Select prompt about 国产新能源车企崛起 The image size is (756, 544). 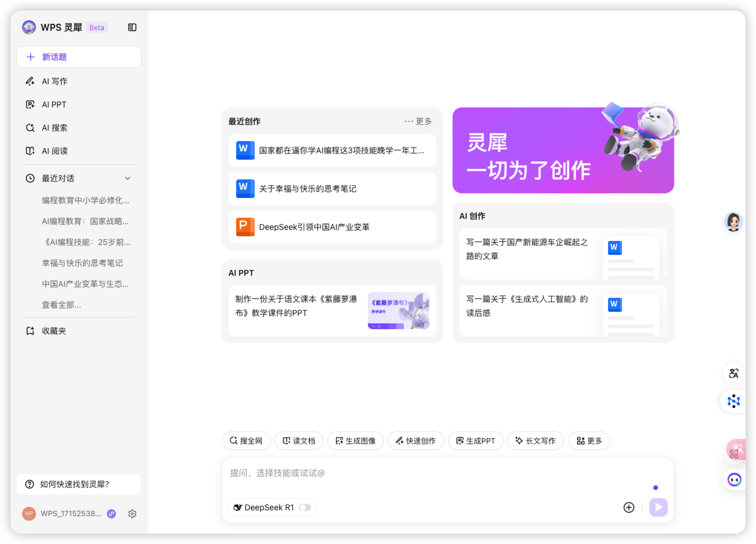click(563, 254)
